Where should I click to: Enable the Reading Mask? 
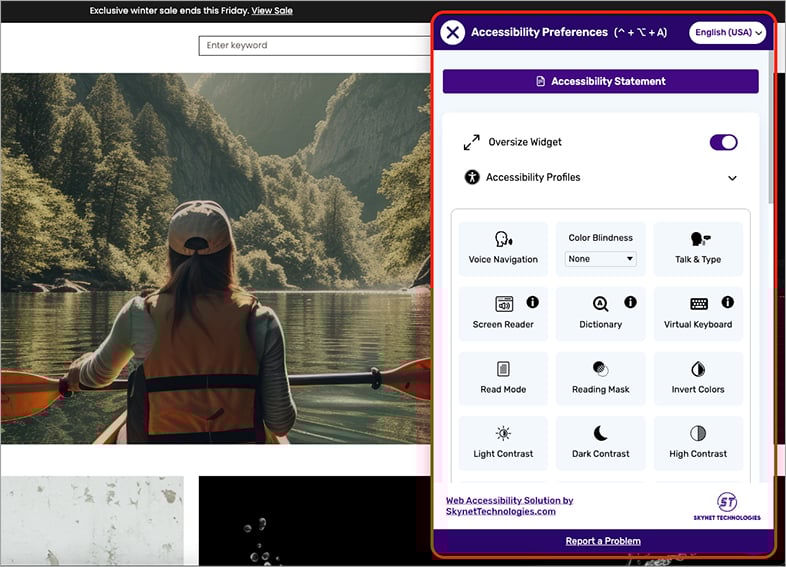coord(601,378)
